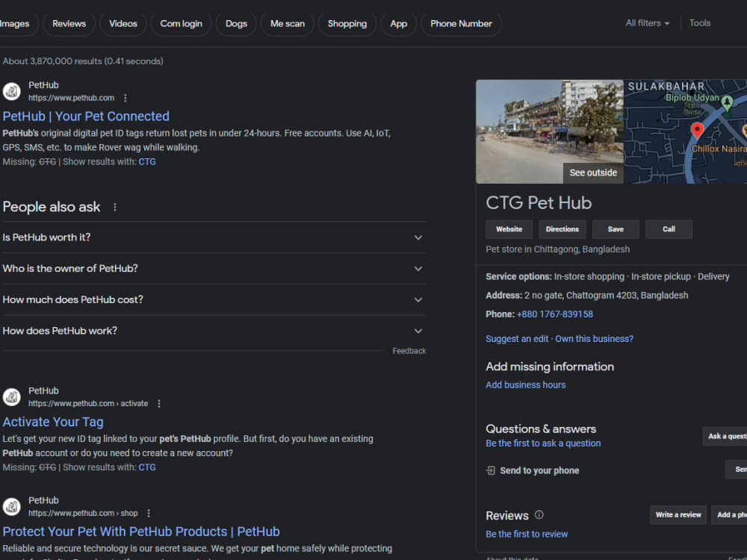Click the CTG Pet Hub title
Screen dimensions: 747x560
point(539,203)
